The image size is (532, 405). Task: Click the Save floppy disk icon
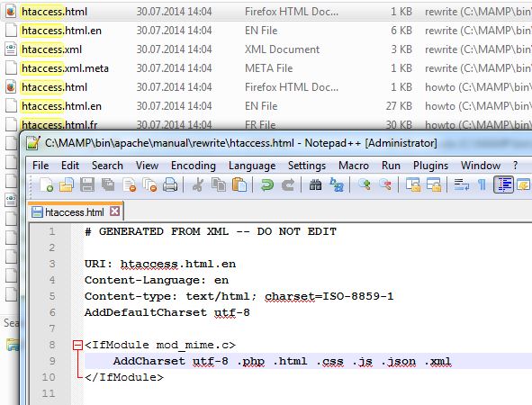coord(87,184)
